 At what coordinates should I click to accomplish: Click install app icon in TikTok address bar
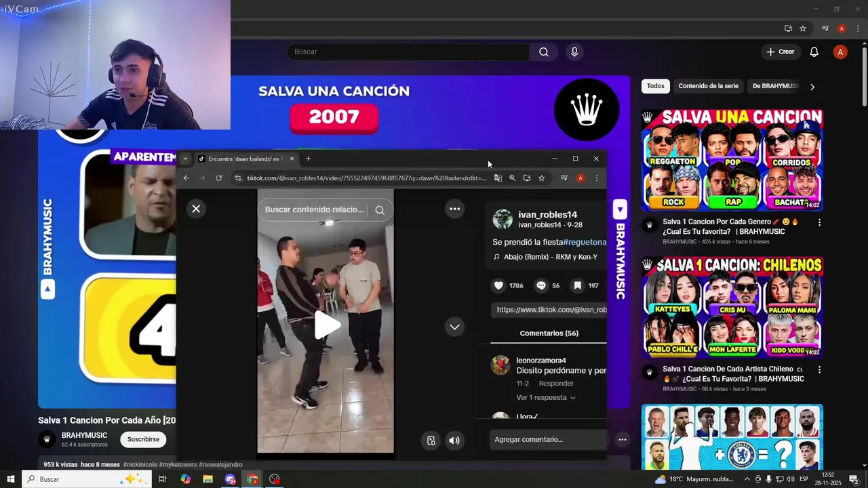(x=527, y=178)
